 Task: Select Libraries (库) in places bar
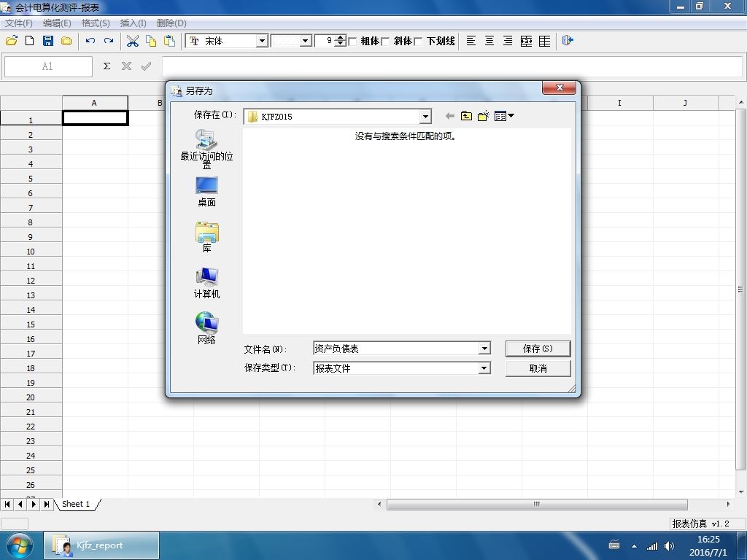pos(206,237)
